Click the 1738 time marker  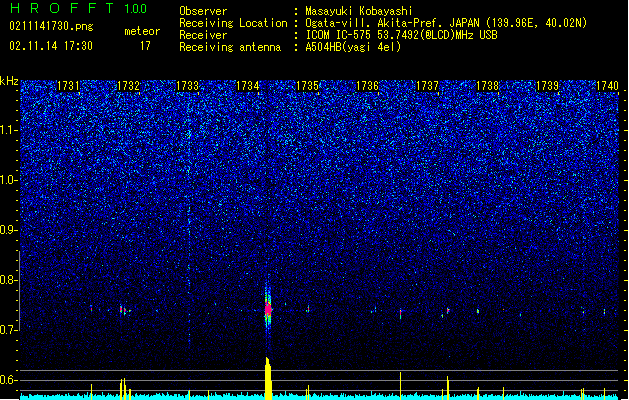coord(487,86)
